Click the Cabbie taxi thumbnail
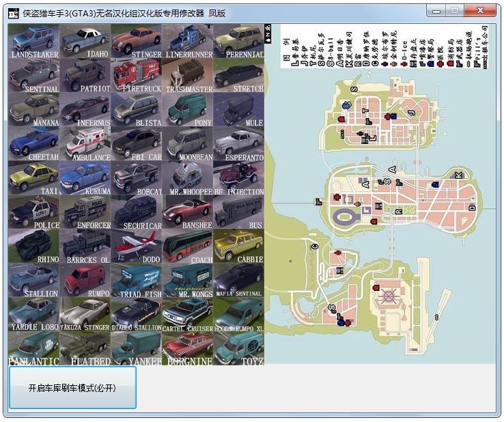504x422 pixels. 238,246
